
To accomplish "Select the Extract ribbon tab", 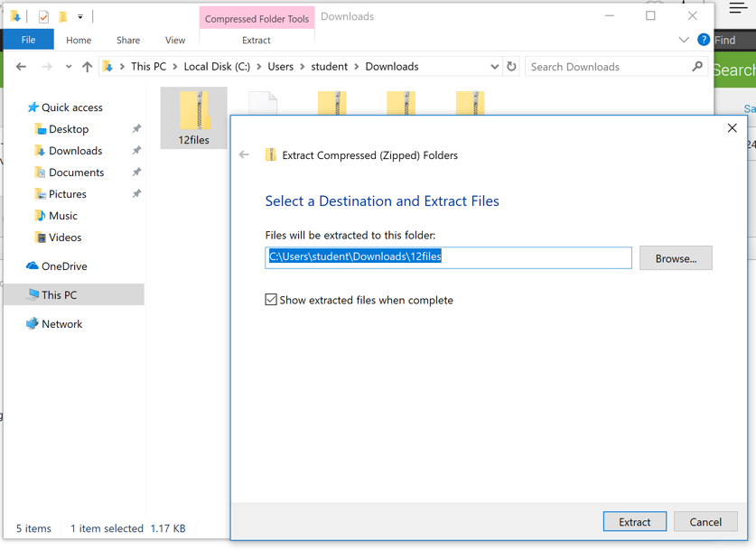I will (x=256, y=40).
